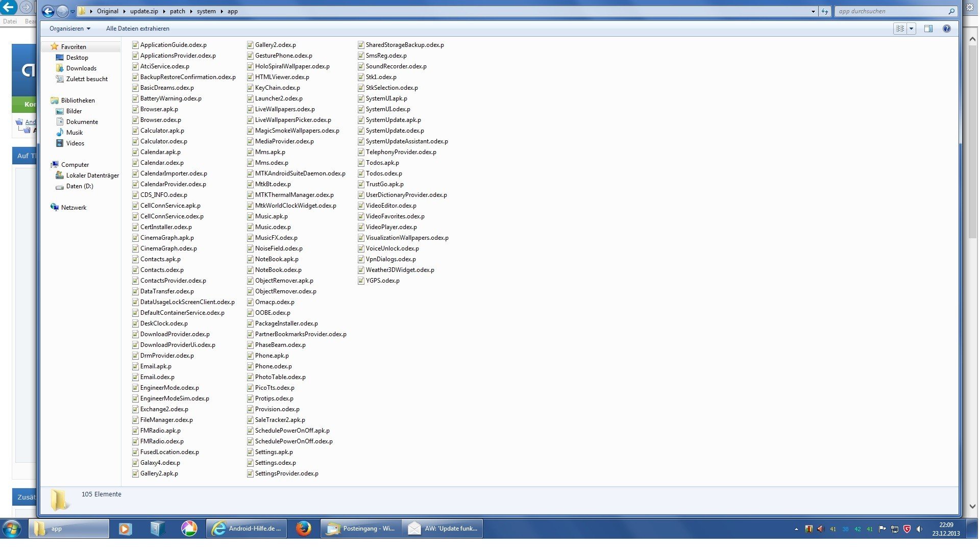The image size is (980, 551).
Task: Refresh the folder view
Action: pyautogui.click(x=825, y=11)
